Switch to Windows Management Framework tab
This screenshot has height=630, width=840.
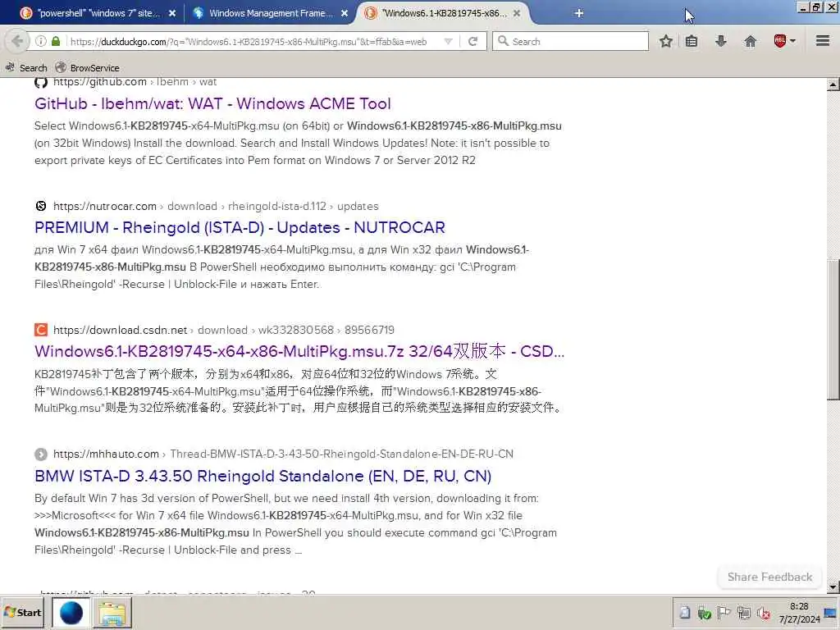[271, 13]
